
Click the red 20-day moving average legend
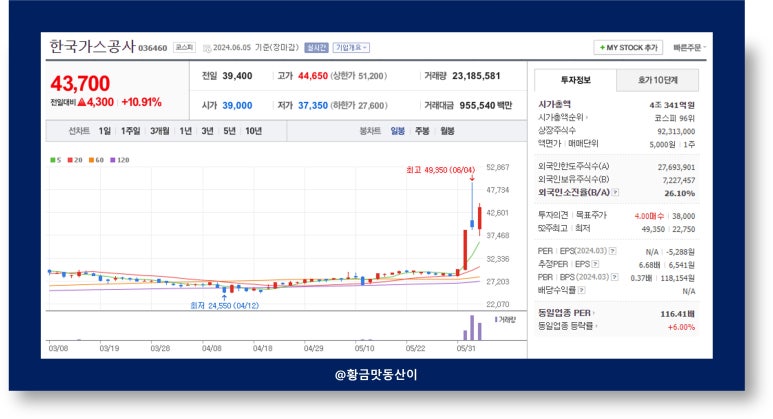point(75,160)
